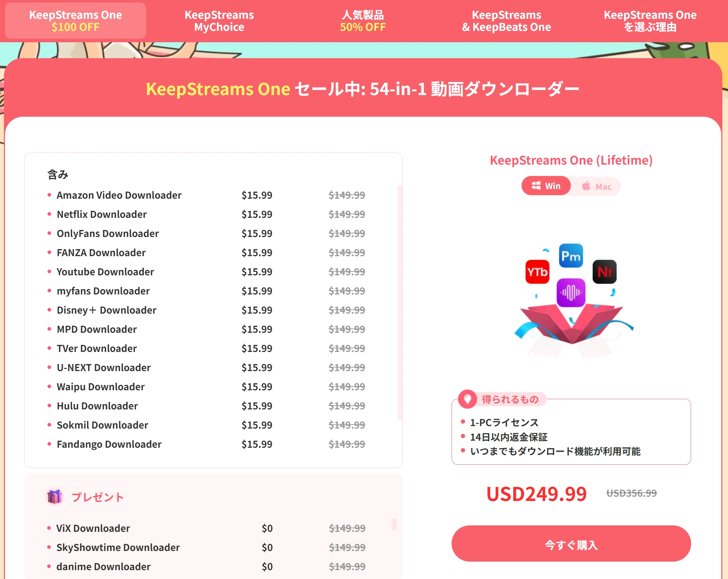Click Fandango Downloader list item
The width and height of the screenshot is (728, 579).
pyautogui.click(x=109, y=444)
